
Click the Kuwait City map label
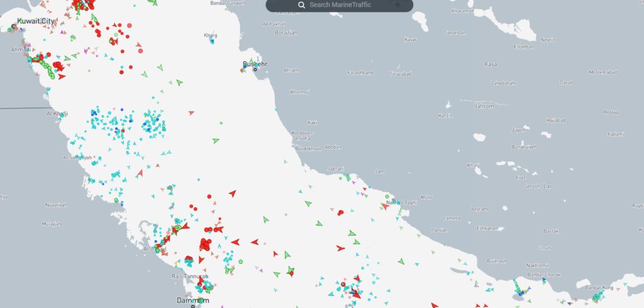point(36,21)
